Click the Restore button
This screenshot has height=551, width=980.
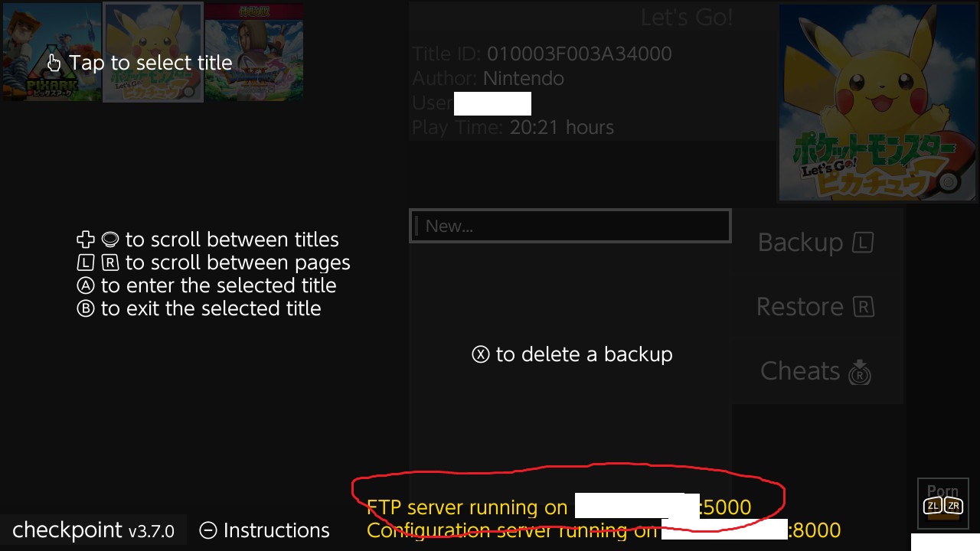(817, 307)
